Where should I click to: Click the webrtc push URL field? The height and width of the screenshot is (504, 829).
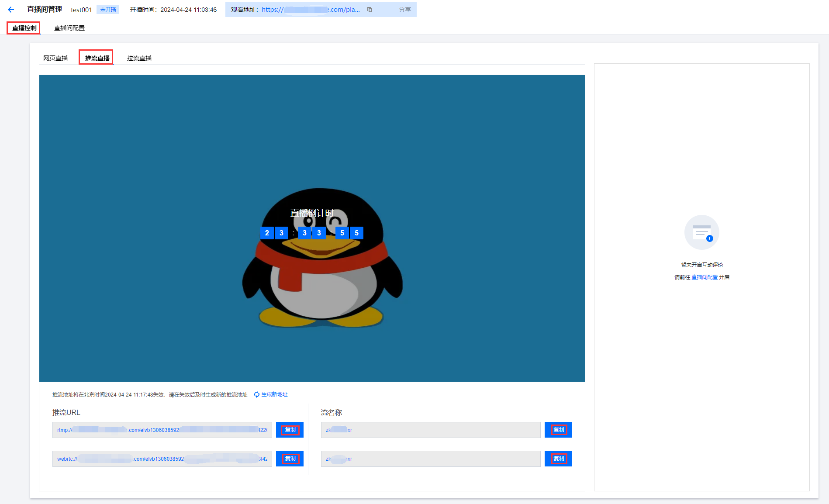(162, 459)
